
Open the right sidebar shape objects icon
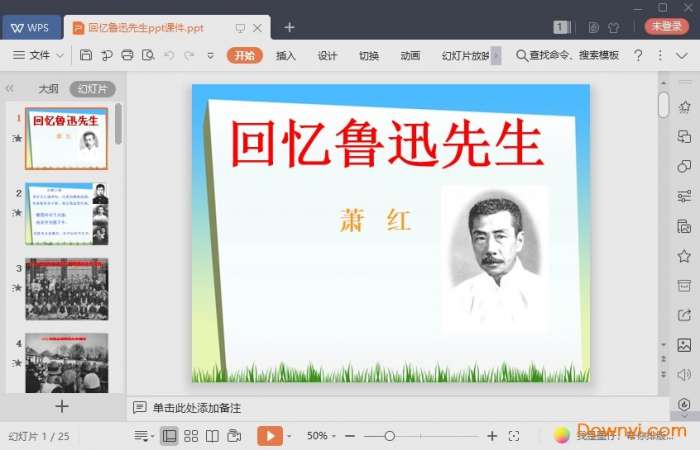click(x=684, y=167)
